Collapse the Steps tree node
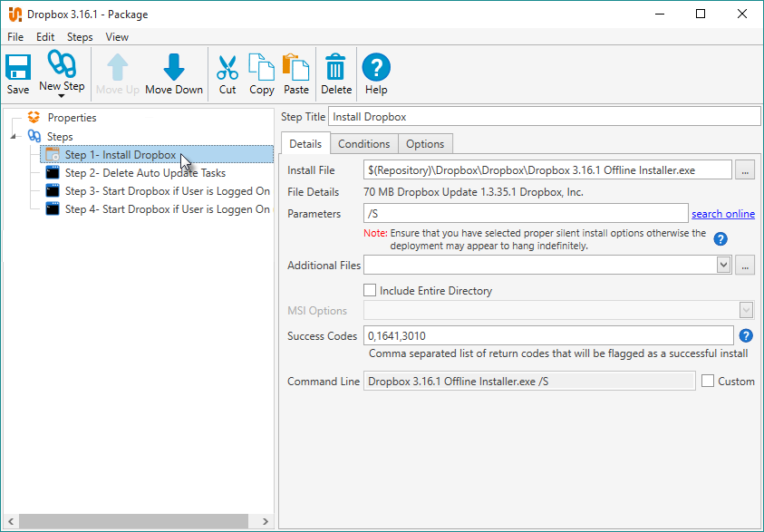 (15, 137)
